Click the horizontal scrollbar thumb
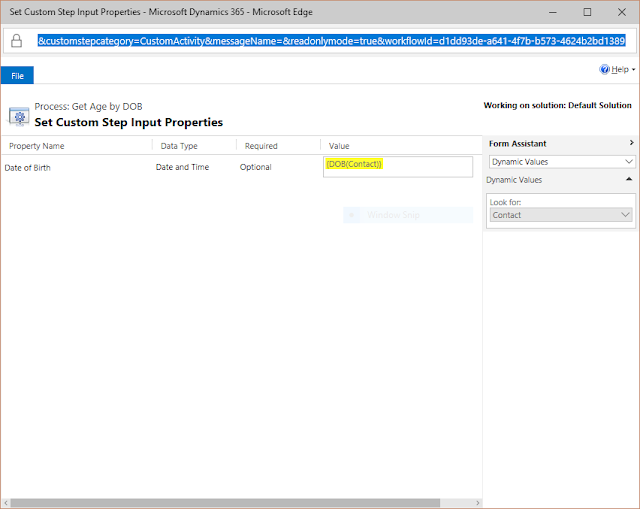The image size is (640, 509). (225, 503)
